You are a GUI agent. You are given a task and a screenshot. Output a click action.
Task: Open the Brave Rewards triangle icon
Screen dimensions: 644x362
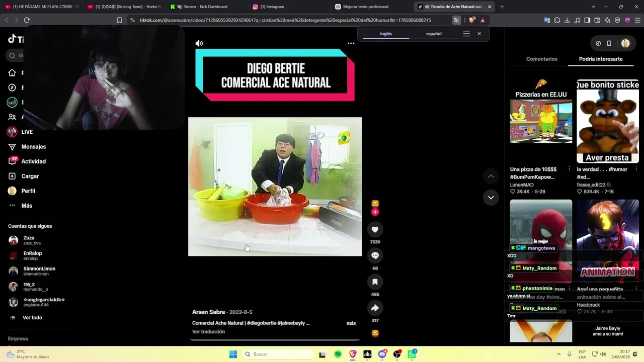482,20
